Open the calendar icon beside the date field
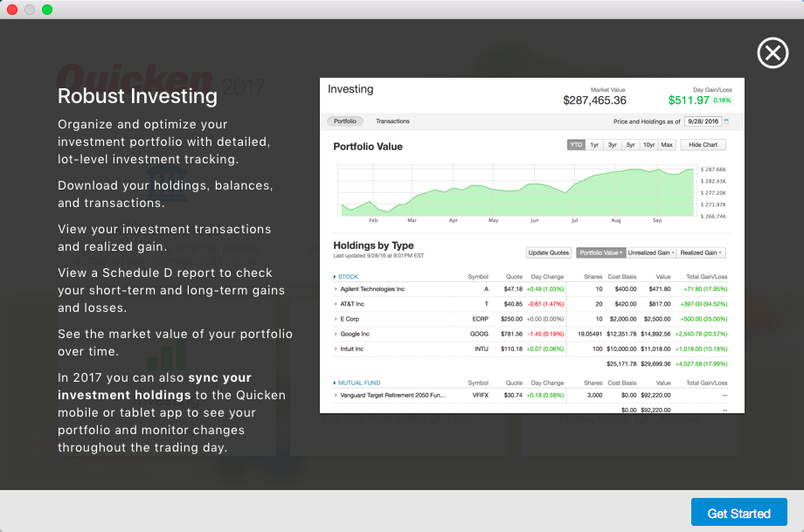Viewport: 804px width, 532px height. click(x=726, y=121)
